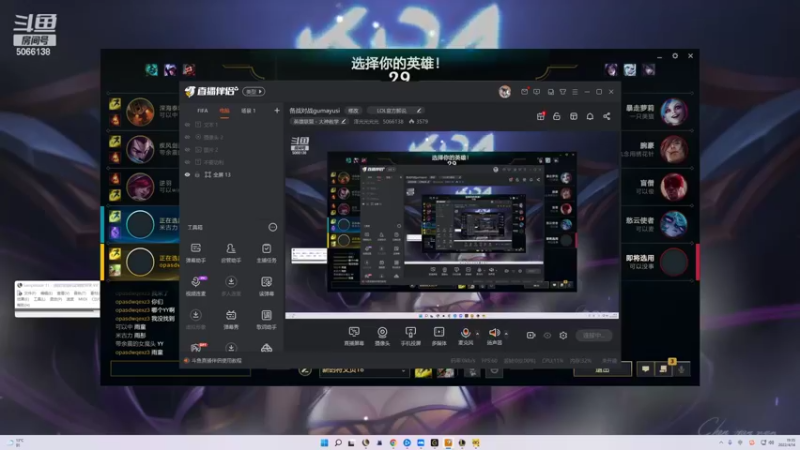
Task: Switch to the FIFA scene tab
Action: pyautogui.click(x=203, y=111)
